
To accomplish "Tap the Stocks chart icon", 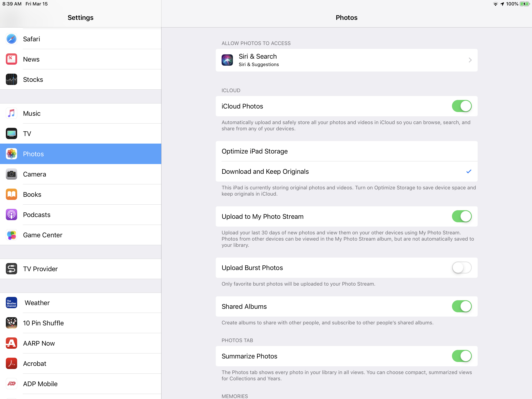I will (11, 79).
